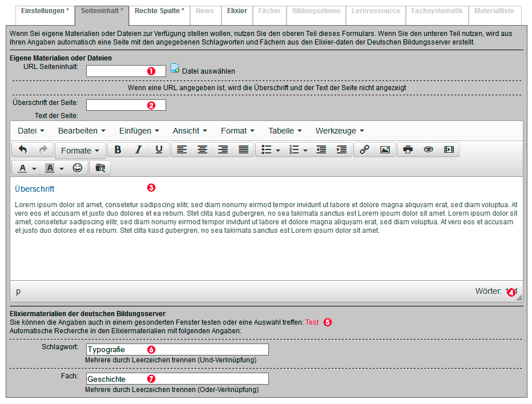Click the Fach field containing Geschichte
The height and width of the screenshot is (404, 532).
click(x=178, y=378)
